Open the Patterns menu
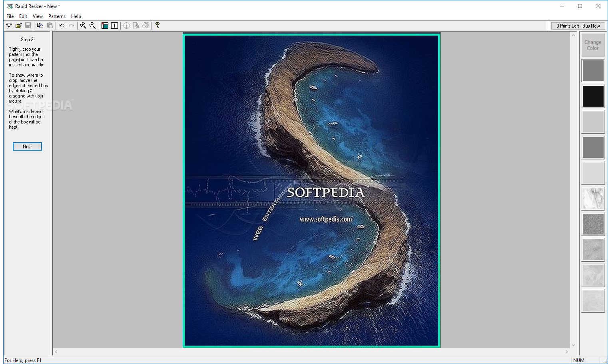This screenshot has height=364, width=608. click(57, 16)
